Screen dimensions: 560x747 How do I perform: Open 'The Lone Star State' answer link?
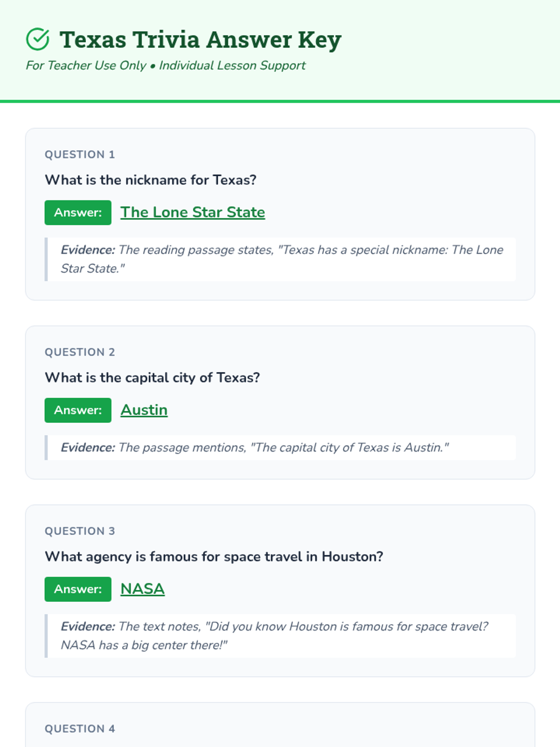tap(192, 212)
